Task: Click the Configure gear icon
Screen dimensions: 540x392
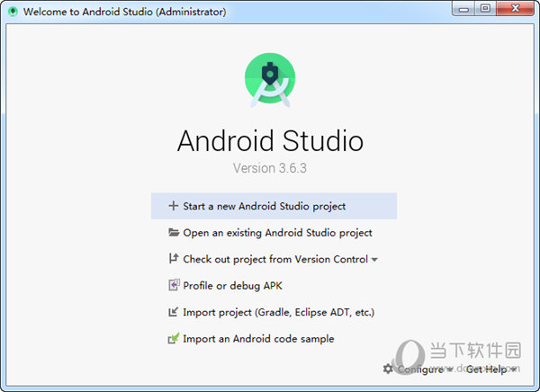Action: click(388, 369)
